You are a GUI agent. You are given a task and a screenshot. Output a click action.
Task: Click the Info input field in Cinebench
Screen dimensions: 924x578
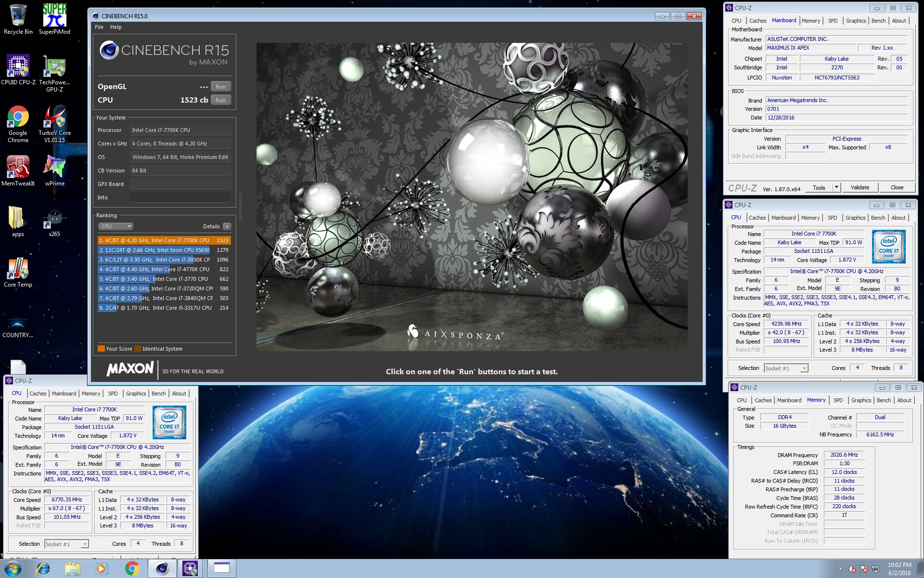coord(180,197)
